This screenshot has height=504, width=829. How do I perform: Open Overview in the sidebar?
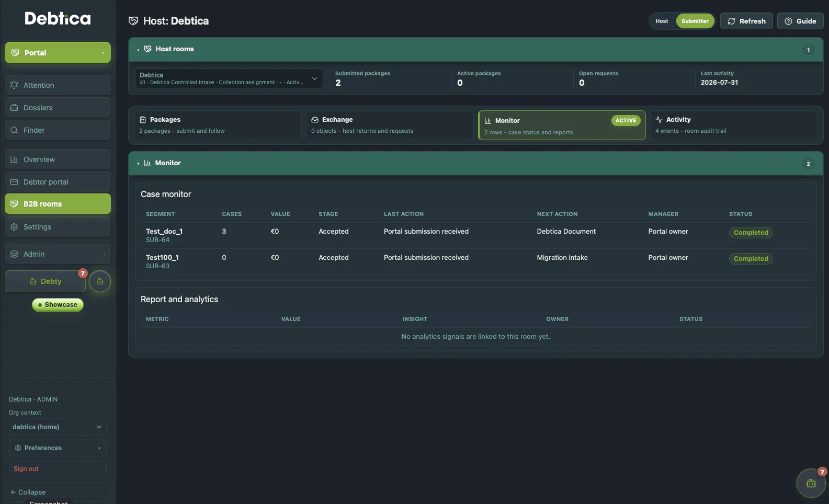coord(58,159)
